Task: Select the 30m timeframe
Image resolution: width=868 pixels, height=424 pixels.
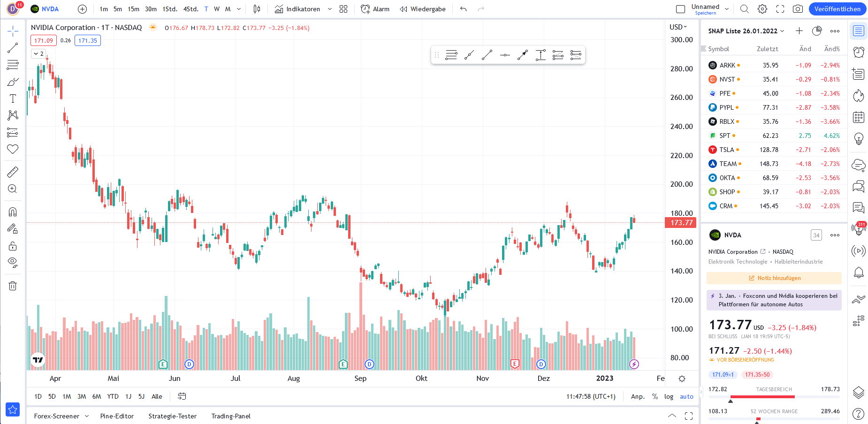Action: click(151, 9)
